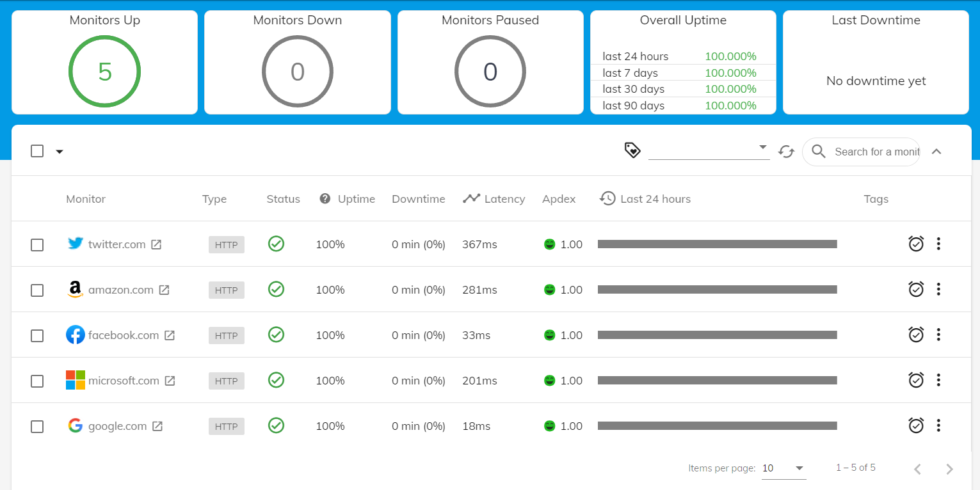Open the Items per page dropdown

tap(783, 468)
